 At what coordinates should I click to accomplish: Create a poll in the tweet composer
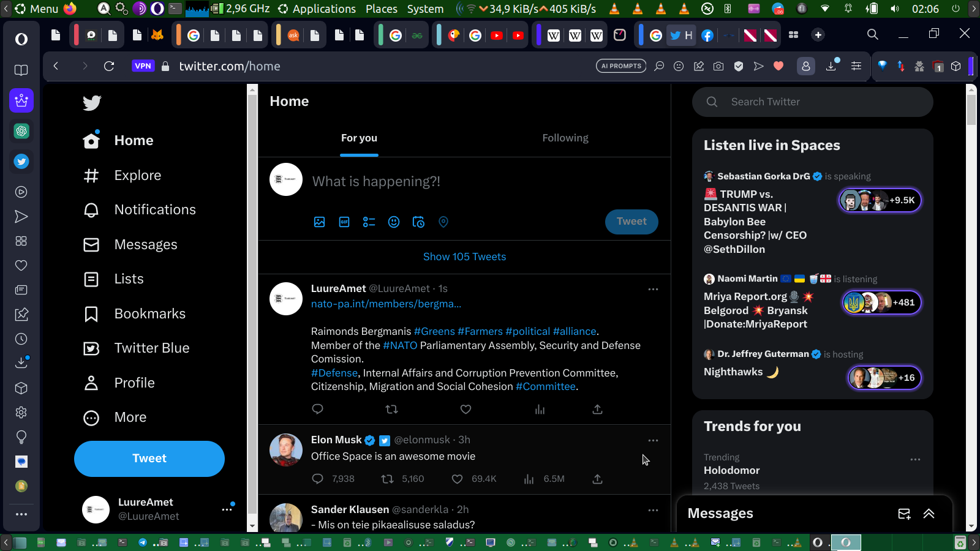[369, 222]
